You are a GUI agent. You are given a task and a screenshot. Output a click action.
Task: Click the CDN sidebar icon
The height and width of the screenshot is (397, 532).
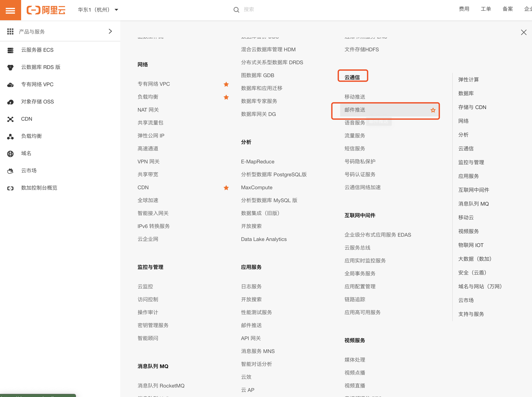[10, 119]
